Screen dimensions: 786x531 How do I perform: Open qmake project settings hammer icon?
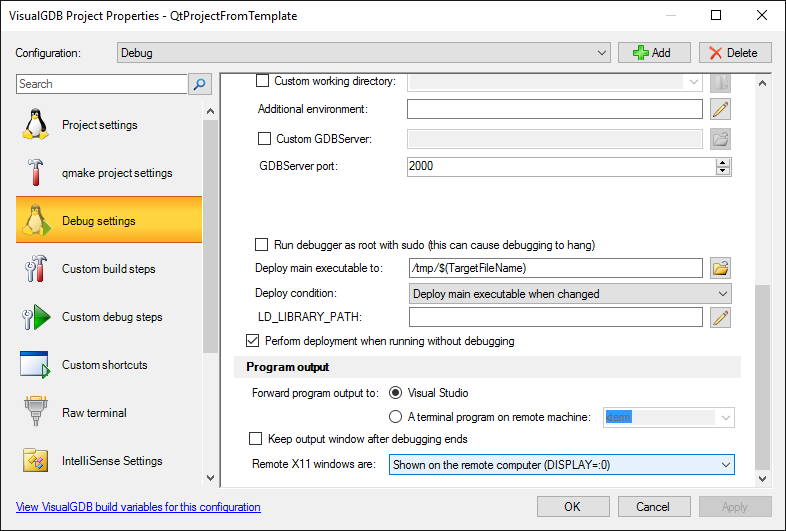[x=35, y=172]
